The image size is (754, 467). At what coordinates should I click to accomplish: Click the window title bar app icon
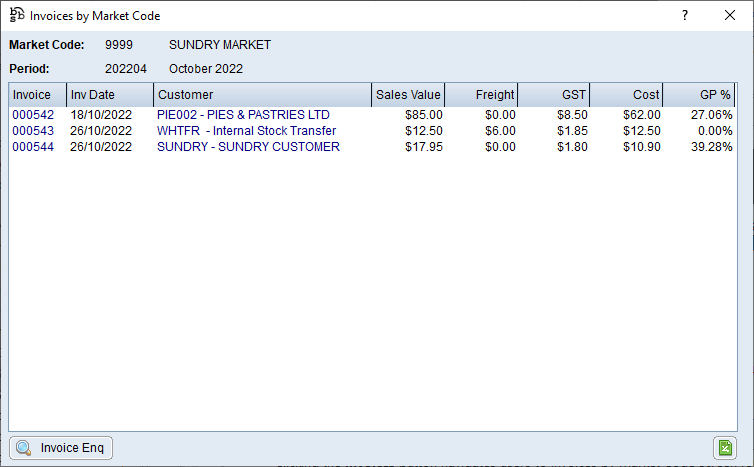[17, 15]
